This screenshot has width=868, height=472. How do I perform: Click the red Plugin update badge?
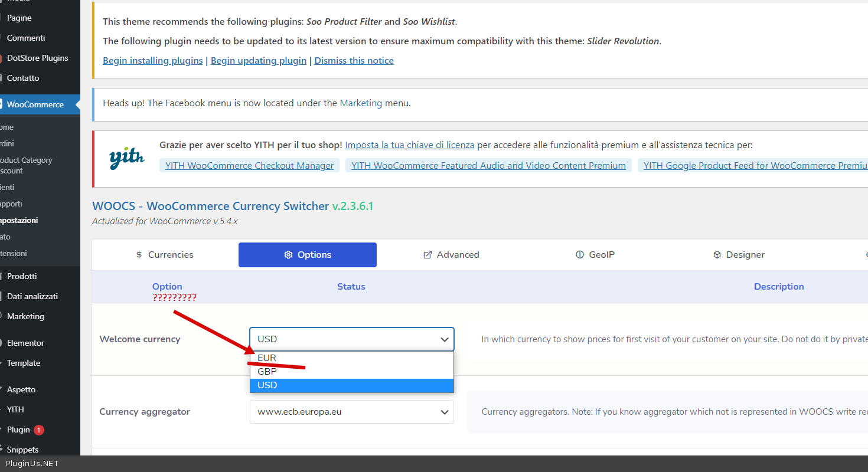pyautogui.click(x=38, y=430)
